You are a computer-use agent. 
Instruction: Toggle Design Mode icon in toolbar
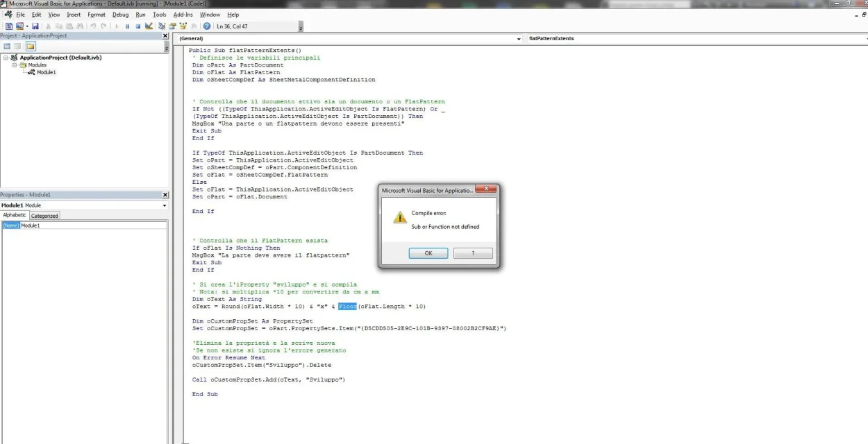[149, 26]
